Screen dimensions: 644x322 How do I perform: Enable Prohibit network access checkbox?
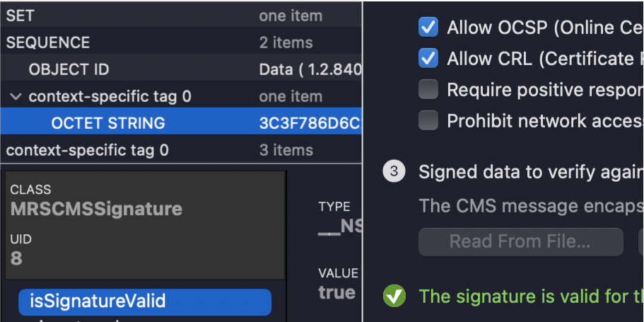click(428, 120)
